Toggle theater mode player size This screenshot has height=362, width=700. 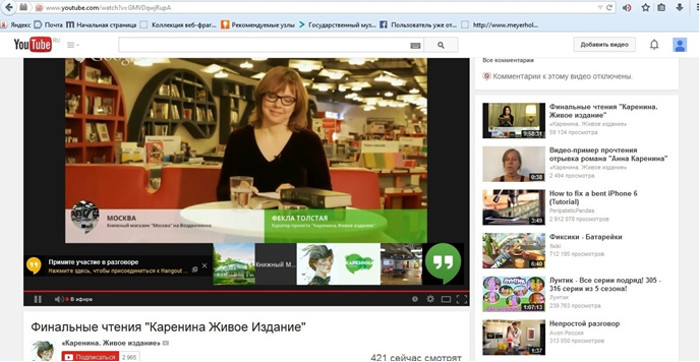click(x=446, y=299)
